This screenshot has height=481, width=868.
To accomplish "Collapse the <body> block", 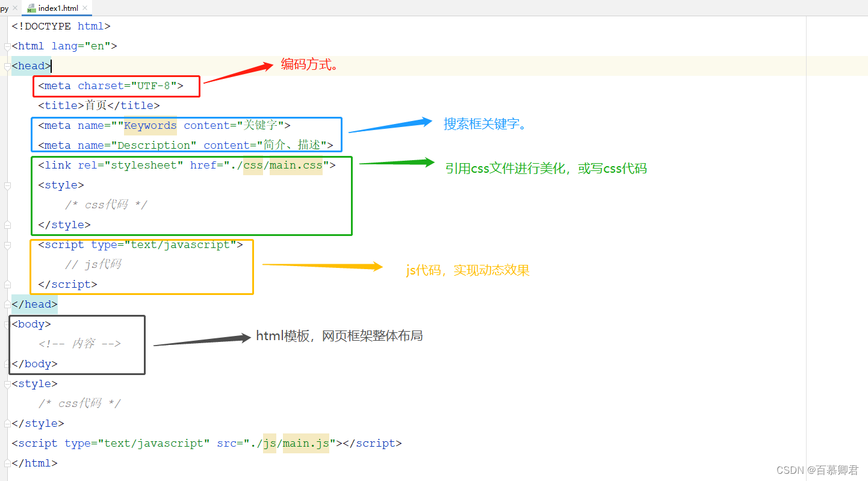I will point(7,324).
